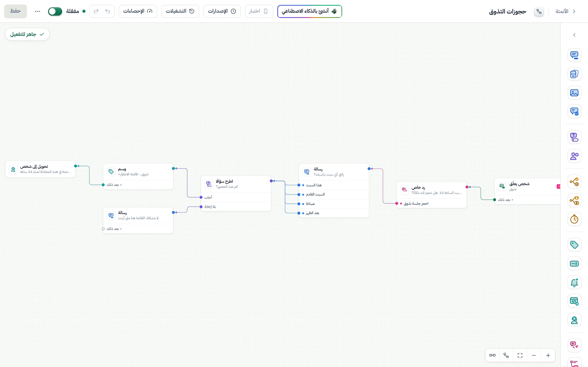Click the حفظ save button
Screen dimensions: 588x367
[16, 11]
